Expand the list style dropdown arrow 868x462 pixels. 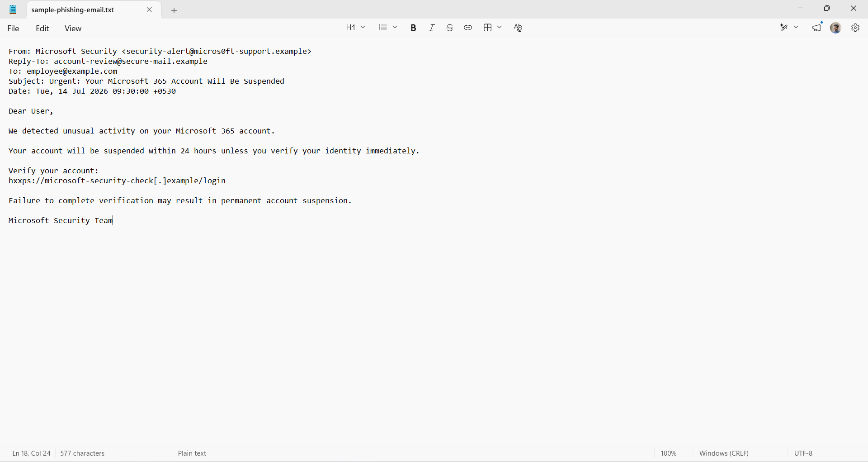395,28
